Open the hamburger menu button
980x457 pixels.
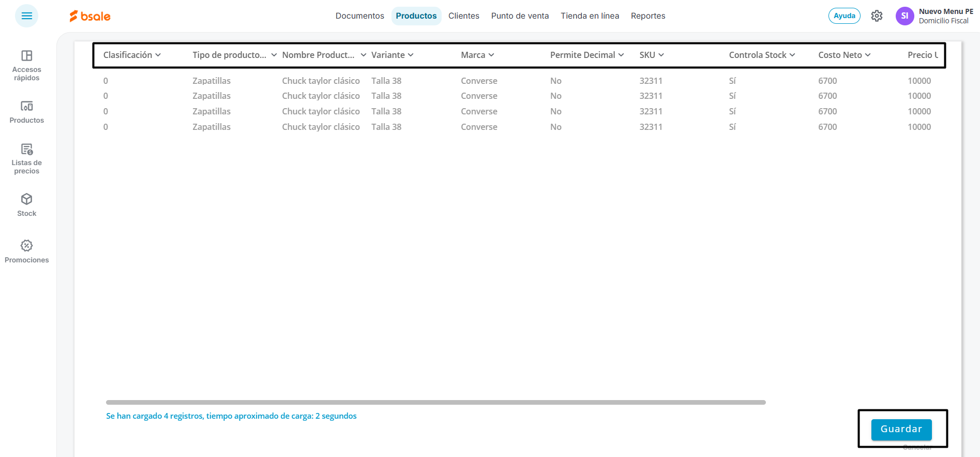point(26,16)
